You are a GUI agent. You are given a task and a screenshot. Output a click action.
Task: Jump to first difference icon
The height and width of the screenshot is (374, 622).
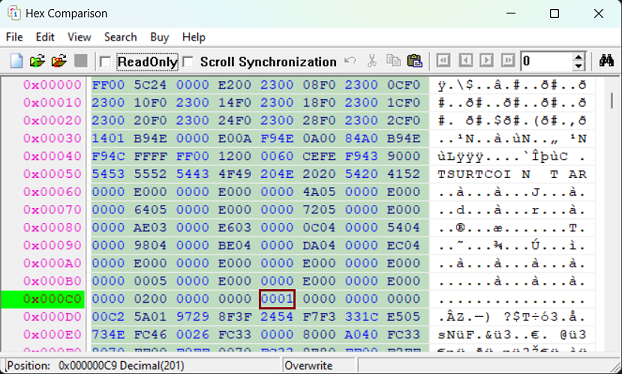pyautogui.click(x=443, y=61)
